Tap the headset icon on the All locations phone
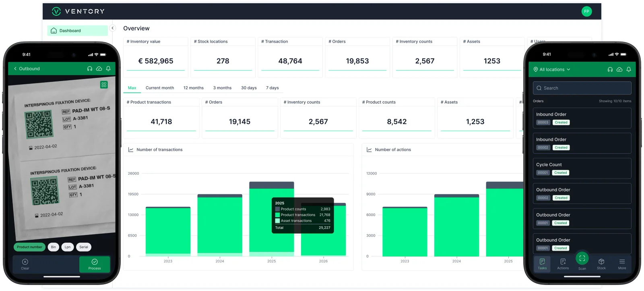Screen dimensions: 644x291 610,69
